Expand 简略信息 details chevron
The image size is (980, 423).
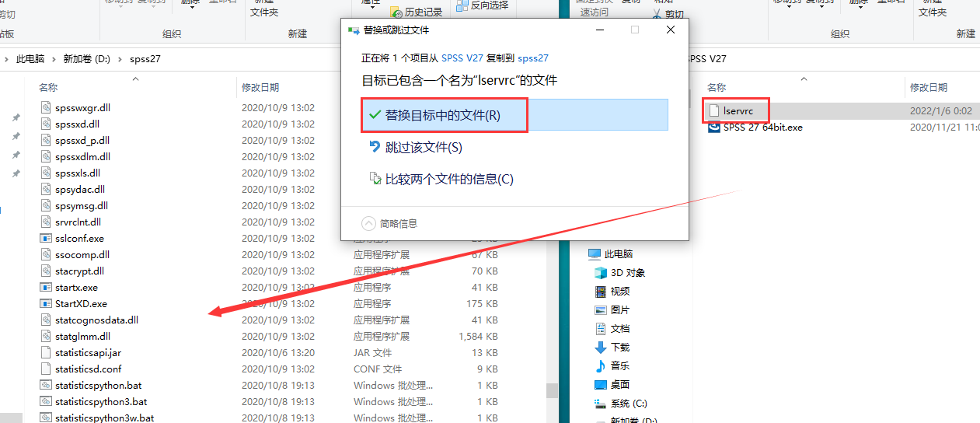369,223
